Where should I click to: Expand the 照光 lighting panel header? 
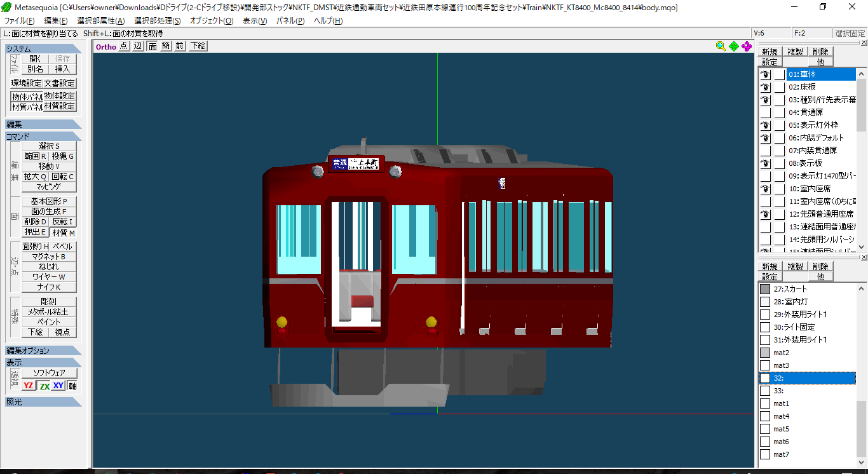(x=43, y=402)
